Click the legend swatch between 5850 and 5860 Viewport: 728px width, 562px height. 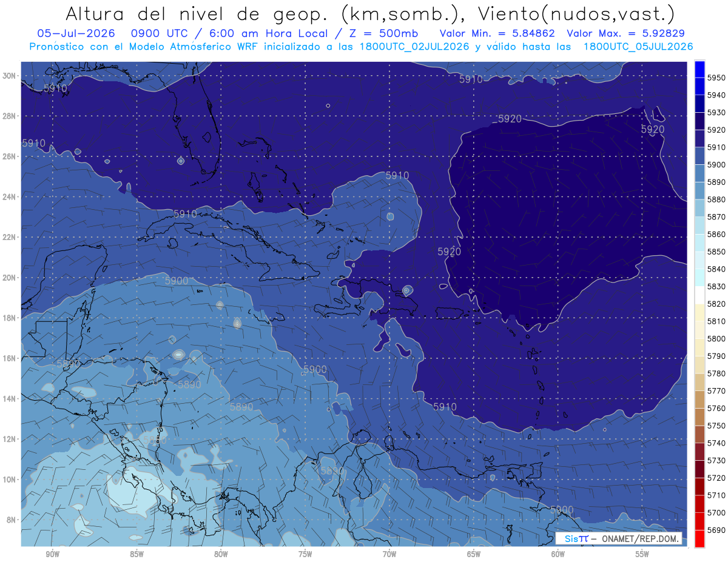699,243
